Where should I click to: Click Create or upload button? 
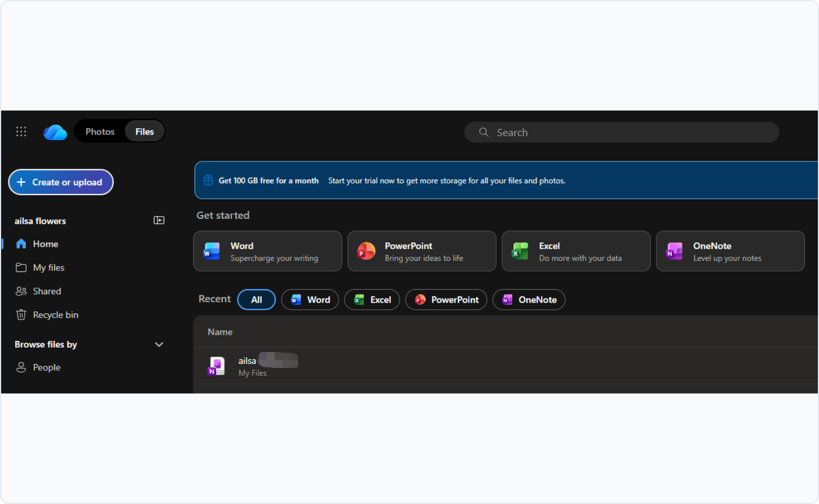[61, 182]
